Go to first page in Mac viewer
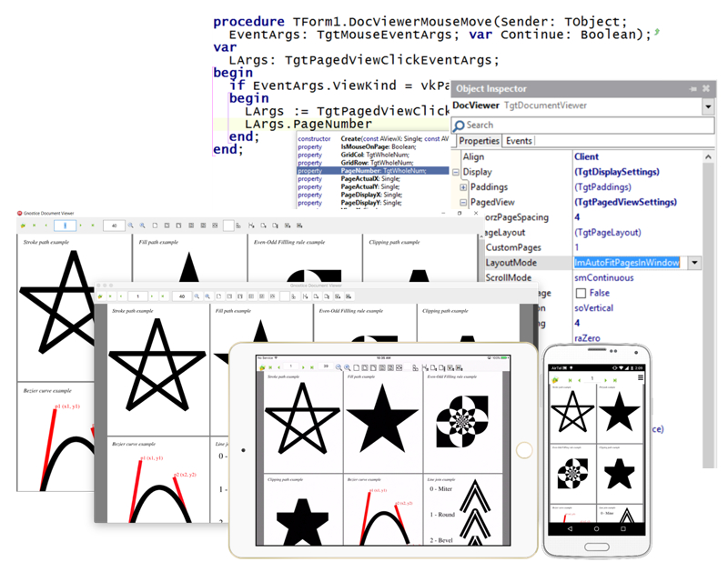Viewport: 728px width, 582px height. coord(110,296)
